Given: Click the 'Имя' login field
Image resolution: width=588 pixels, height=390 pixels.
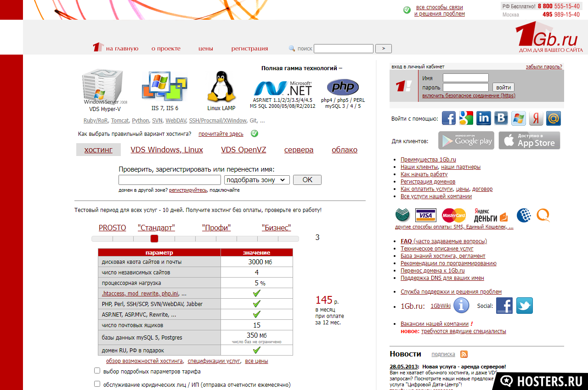Looking at the screenshot, I should [466, 78].
